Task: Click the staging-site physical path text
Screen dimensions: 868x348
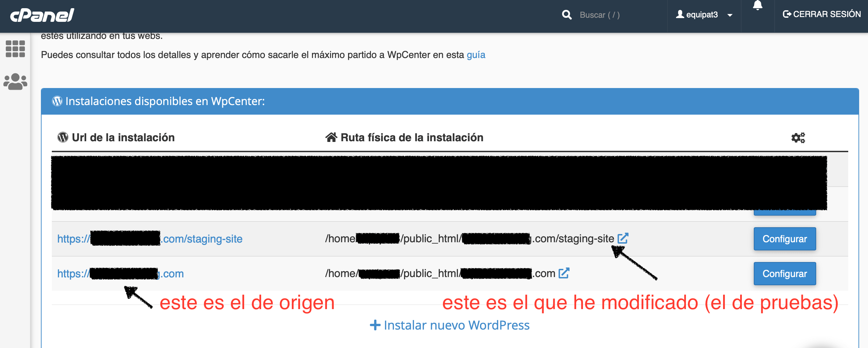Action: pos(469,238)
